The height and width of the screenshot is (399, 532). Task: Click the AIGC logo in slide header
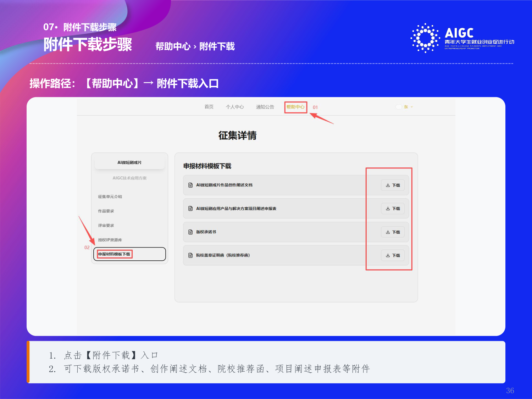(462, 38)
